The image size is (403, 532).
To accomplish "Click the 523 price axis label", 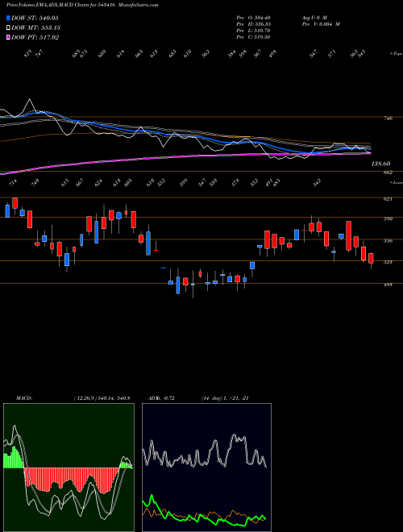I will pos(388,262).
